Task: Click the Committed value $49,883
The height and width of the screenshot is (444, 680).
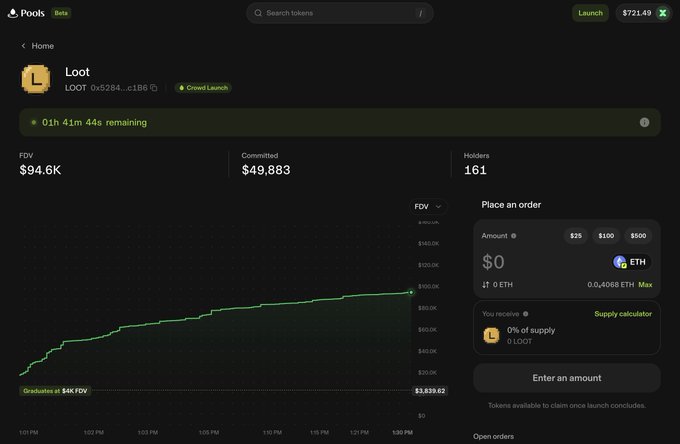Action: (x=266, y=170)
